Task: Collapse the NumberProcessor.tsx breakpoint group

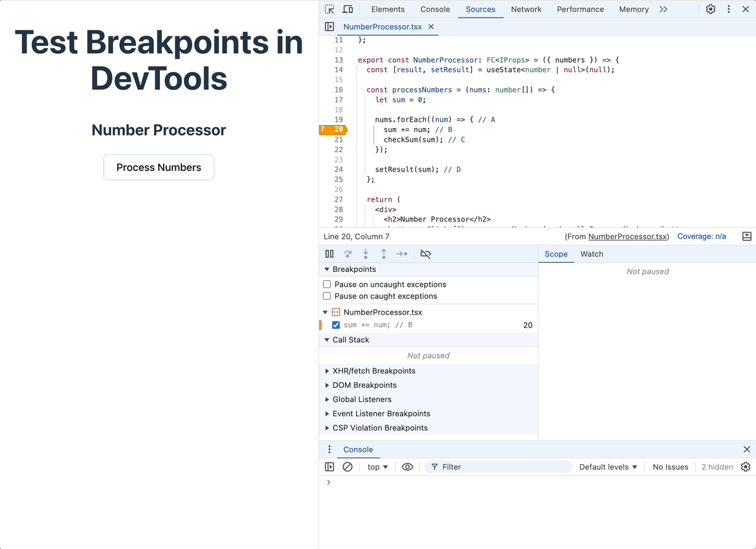Action: coord(326,313)
